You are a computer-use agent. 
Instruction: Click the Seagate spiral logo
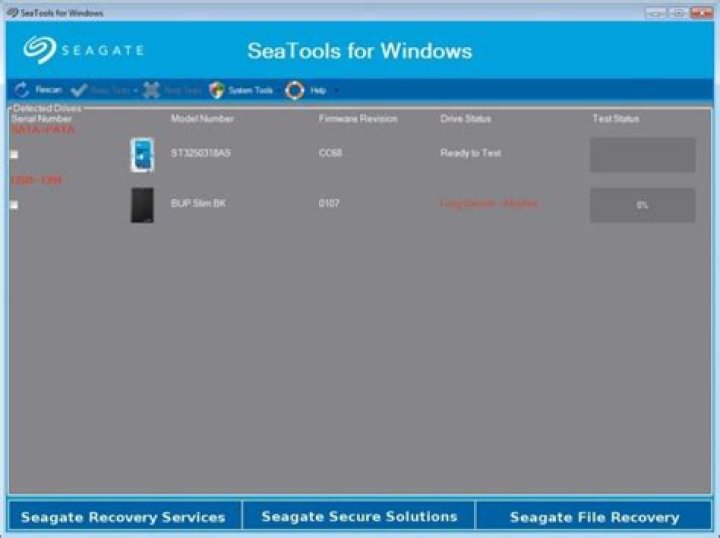[39, 50]
